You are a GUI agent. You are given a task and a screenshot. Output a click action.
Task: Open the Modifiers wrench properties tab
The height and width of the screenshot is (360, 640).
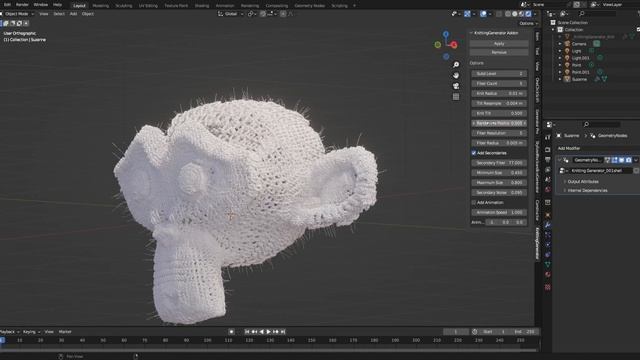coord(548,225)
